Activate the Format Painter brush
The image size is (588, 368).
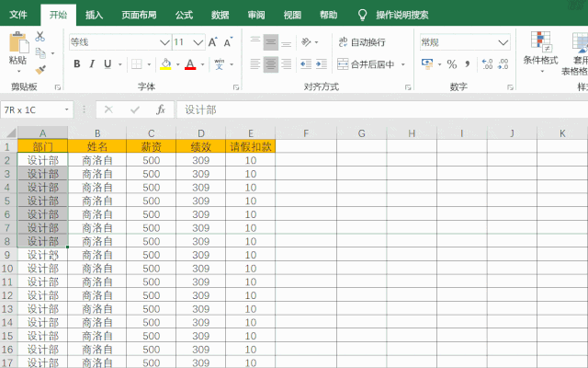click(x=40, y=70)
